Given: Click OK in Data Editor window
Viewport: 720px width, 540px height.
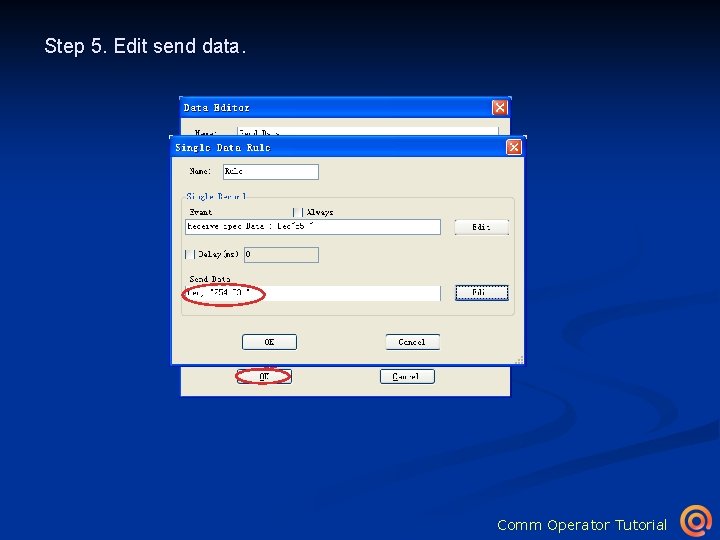Looking at the screenshot, I should coord(264,377).
